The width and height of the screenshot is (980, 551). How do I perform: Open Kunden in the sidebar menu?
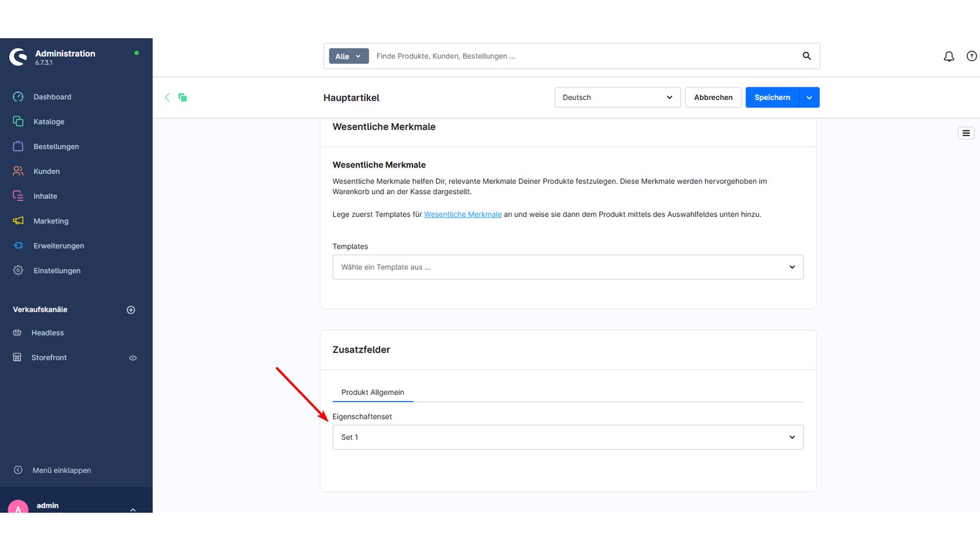click(47, 171)
